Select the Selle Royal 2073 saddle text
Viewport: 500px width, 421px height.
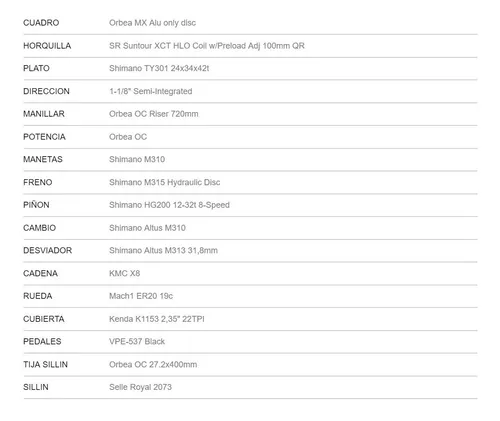[x=140, y=387]
